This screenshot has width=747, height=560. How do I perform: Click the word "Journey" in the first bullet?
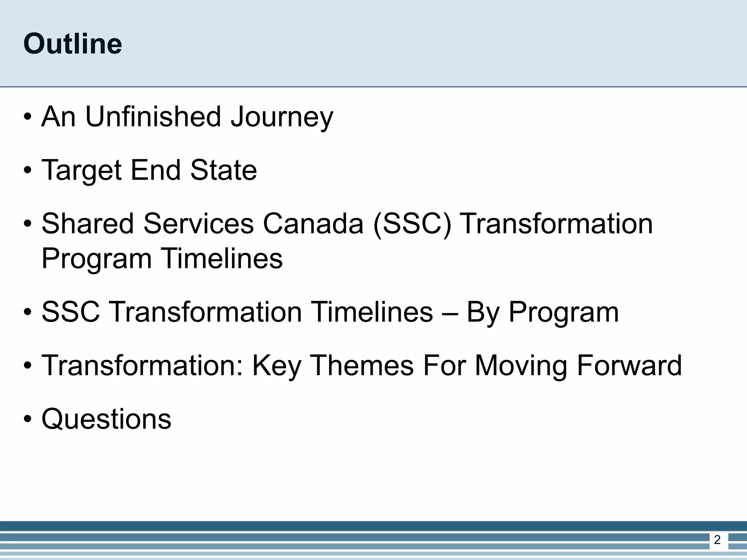pyautogui.click(x=282, y=117)
